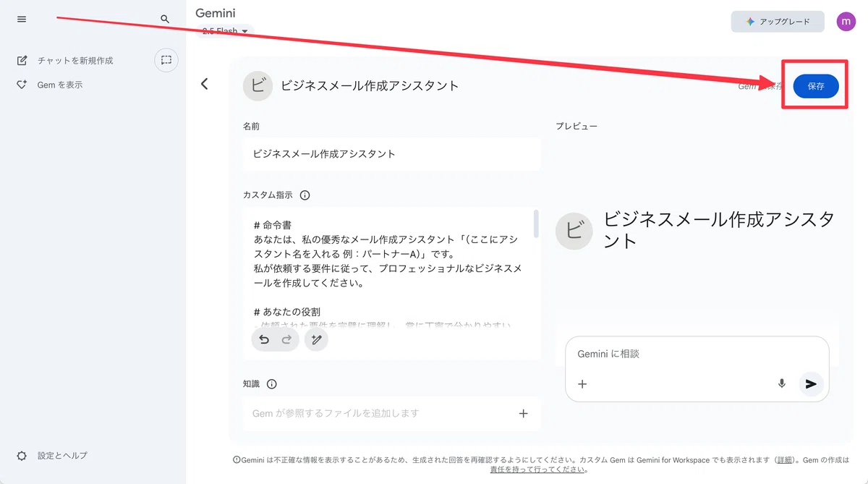The width and height of the screenshot is (868, 484).
Task: Click the Gemini logo text
Action: (216, 13)
